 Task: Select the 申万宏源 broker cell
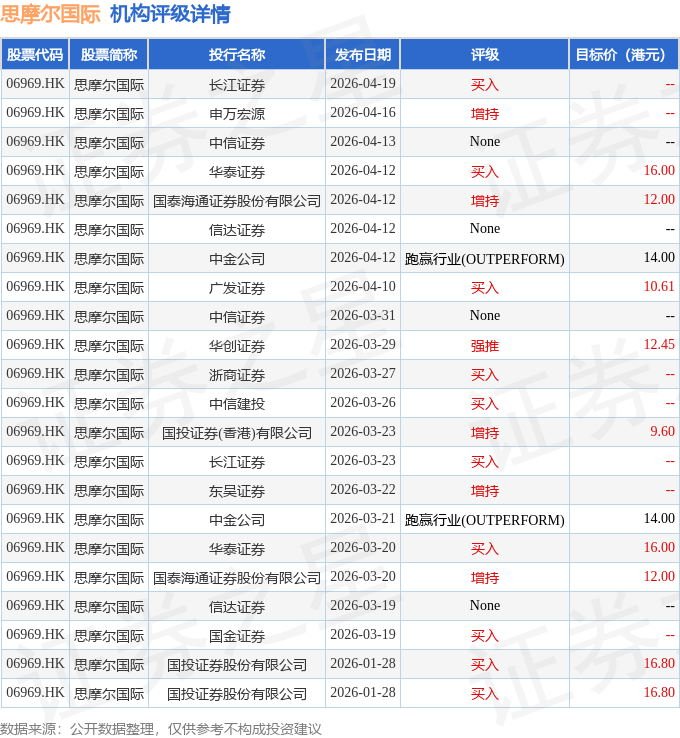237,114
